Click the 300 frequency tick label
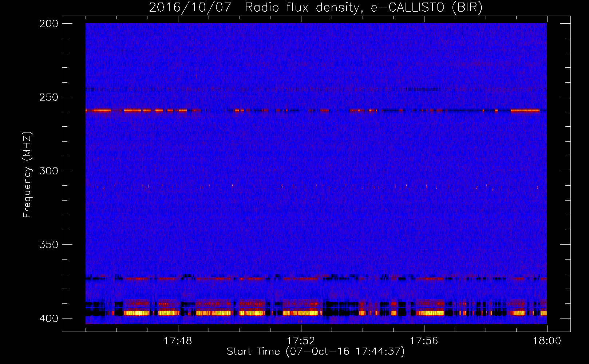This screenshot has height=364, width=589. pyautogui.click(x=49, y=171)
